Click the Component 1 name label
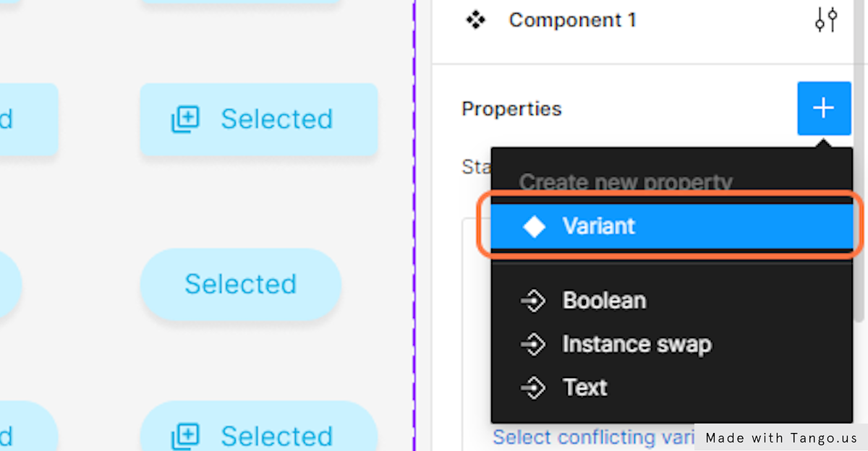Viewport: 868px width, 451px height. coord(573,20)
